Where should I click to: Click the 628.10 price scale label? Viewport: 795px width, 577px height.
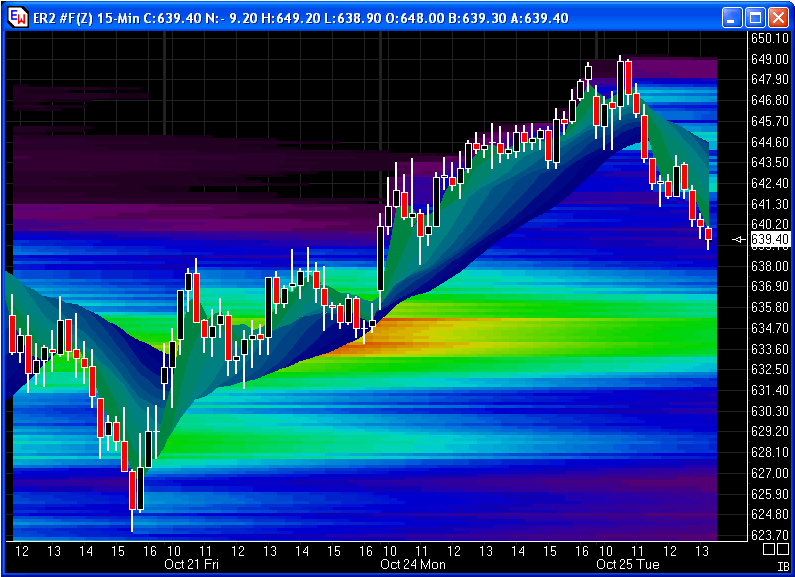770,452
